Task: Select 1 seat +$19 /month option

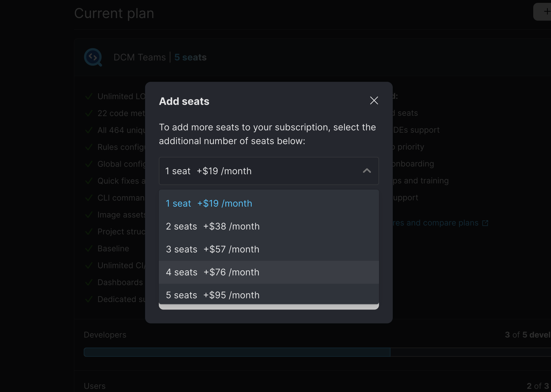Action: (x=209, y=203)
